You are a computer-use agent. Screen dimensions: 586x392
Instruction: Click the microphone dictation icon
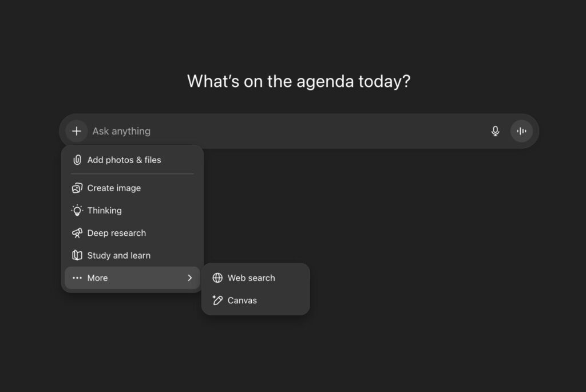pyautogui.click(x=496, y=131)
